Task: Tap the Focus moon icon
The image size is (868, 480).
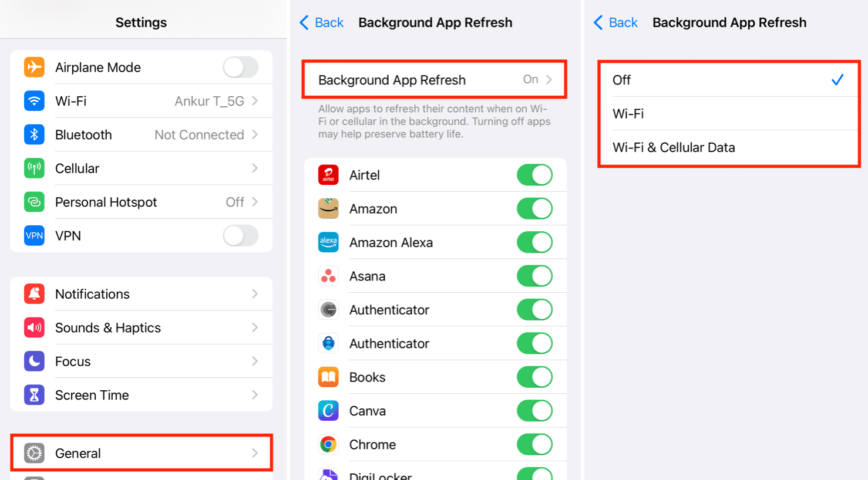Action: pos(34,361)
